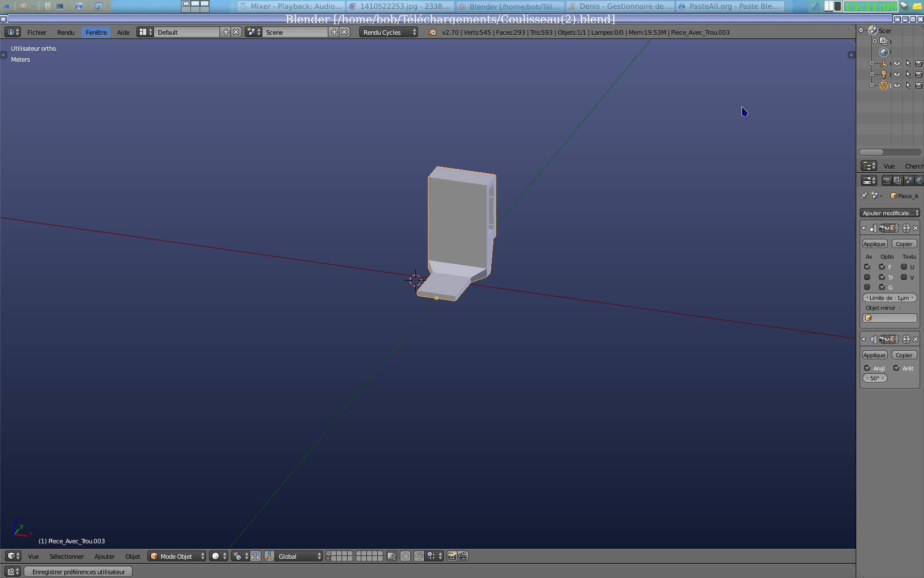This screenshot has height=578, width=924.
Task: Click Enregistrer préférences utilisateur button
Action: pyautogui.click(x=79, y=571)
